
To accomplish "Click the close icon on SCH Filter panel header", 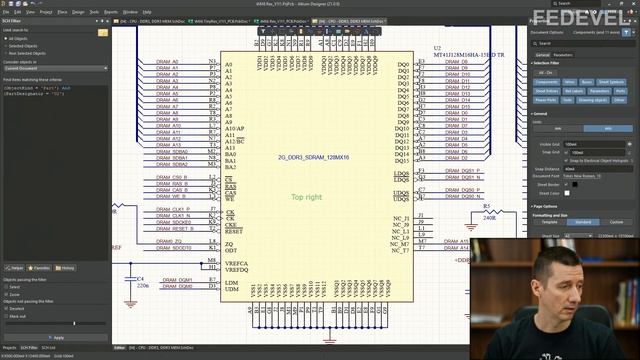I will point(107,21).
